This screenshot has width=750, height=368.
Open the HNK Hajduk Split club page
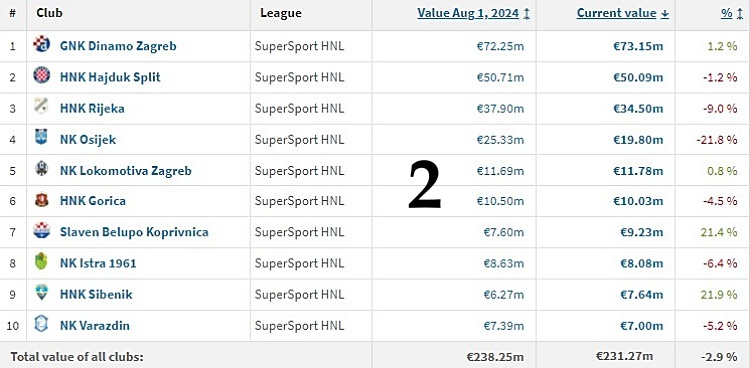click(110, 77)
